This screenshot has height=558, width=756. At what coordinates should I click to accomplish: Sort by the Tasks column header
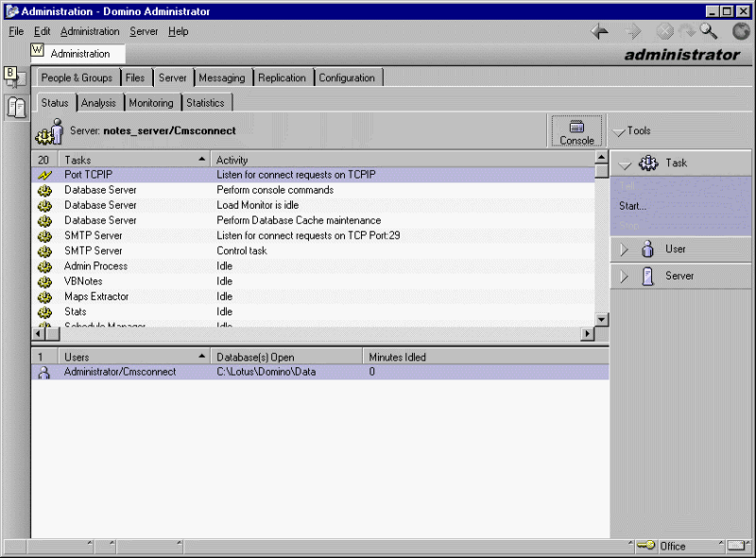[134, 160]
